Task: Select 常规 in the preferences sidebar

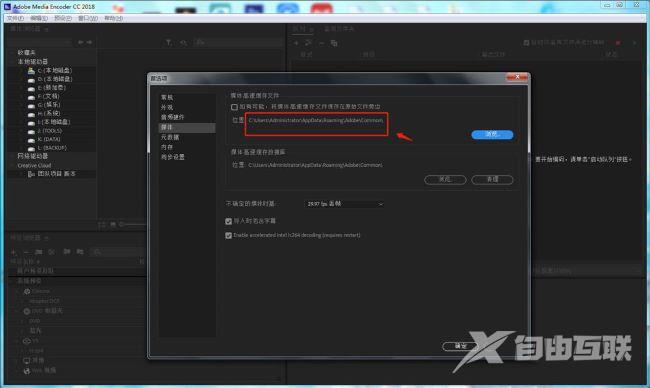Action: (167, 97)
